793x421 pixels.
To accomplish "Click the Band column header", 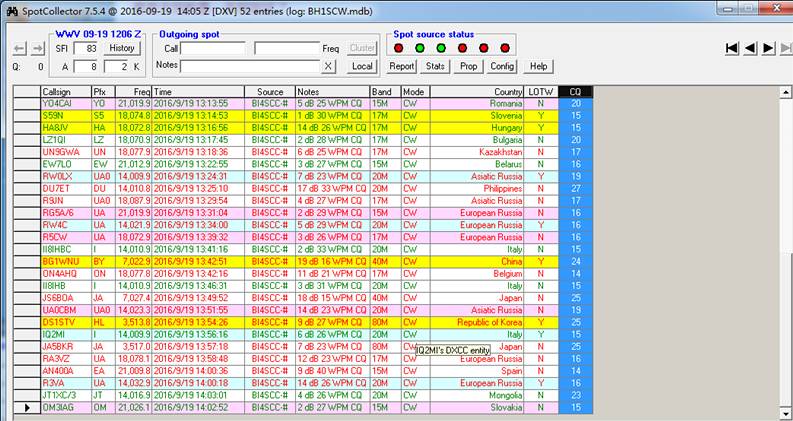I will coord(384,91).
